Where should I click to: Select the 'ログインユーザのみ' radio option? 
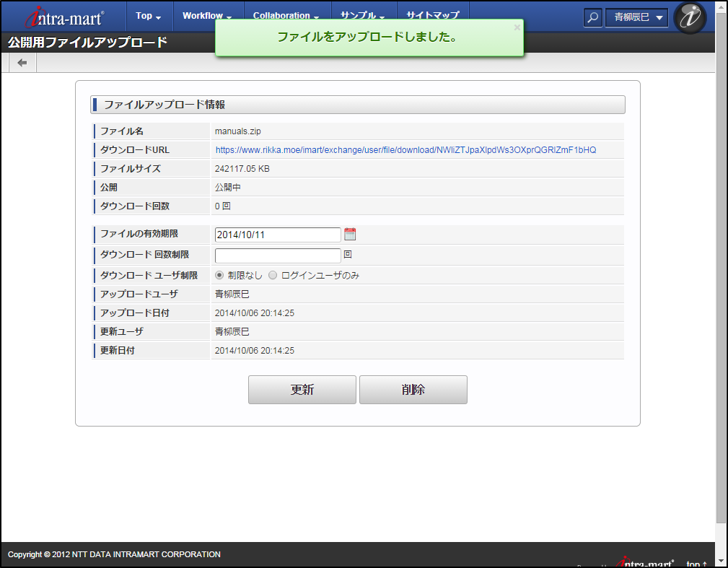coord(273,275)
